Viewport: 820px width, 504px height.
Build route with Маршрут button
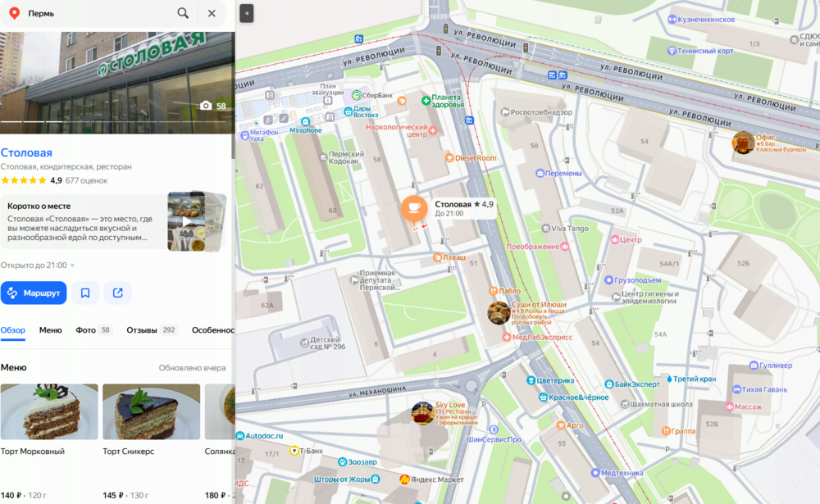point(34,293)
